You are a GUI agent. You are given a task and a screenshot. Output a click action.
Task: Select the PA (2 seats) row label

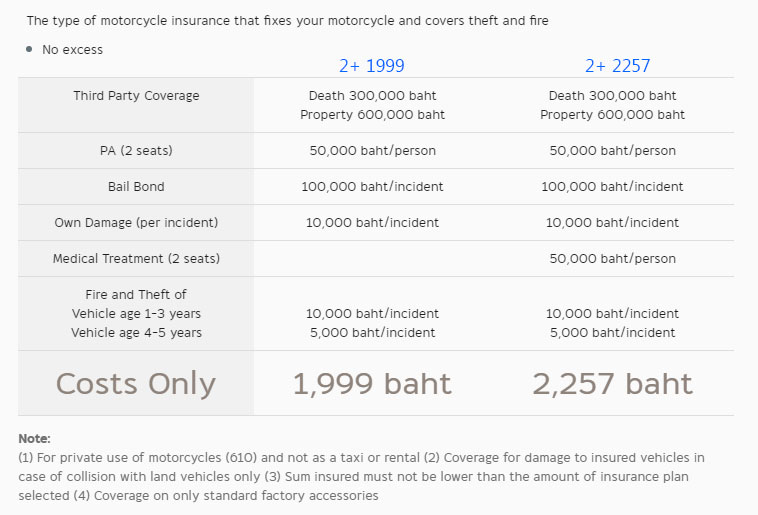coord(136,150)
